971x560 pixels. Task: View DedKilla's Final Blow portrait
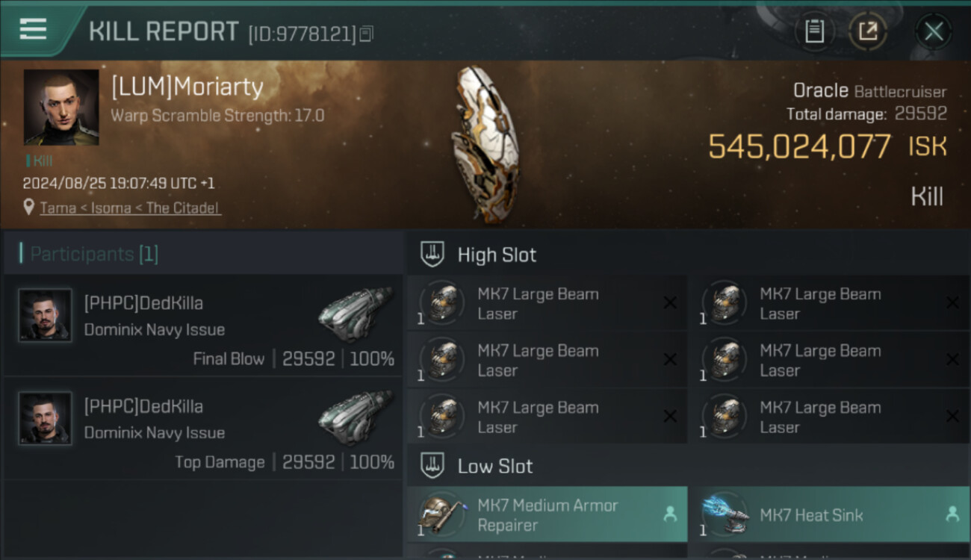(46, 315)
